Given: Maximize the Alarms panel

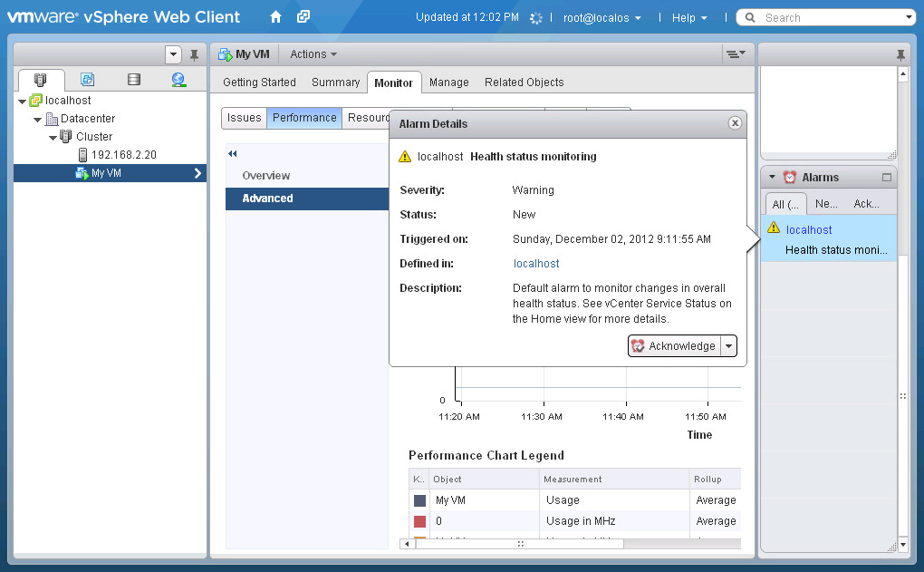Looking at the screenshot, I should (886, 177).
